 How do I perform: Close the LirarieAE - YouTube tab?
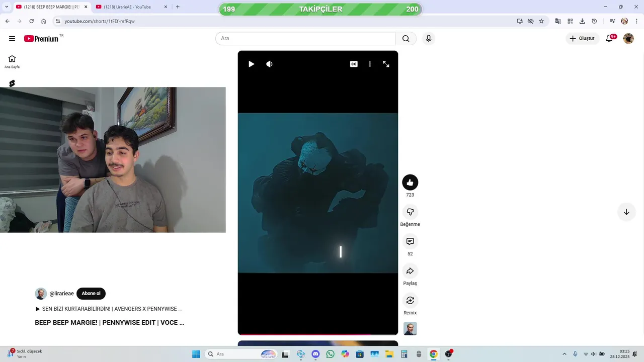pyautogui.click(x=166, y=7)
